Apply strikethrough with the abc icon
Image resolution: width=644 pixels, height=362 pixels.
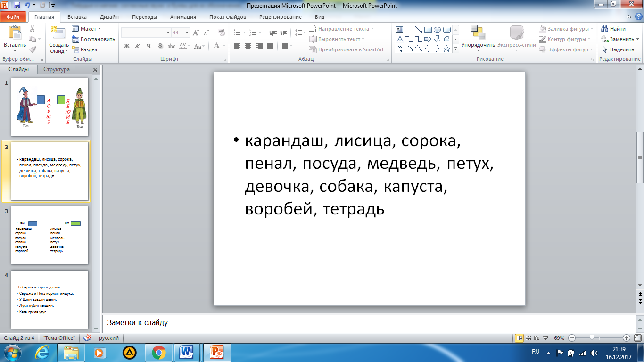(x=172, y=46)
